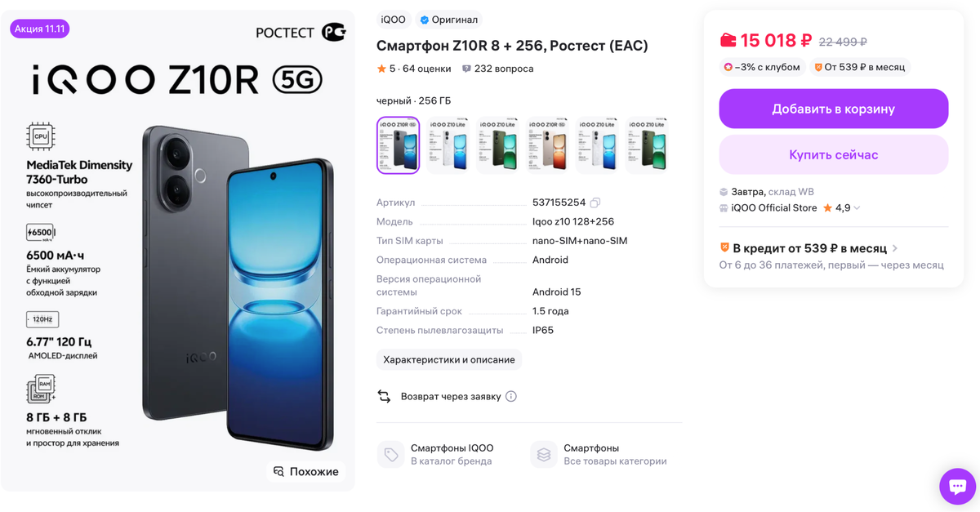Select the pink-orange phone variant thumbnail
Viewport: 980px width, 512px height.
[547, 145]
